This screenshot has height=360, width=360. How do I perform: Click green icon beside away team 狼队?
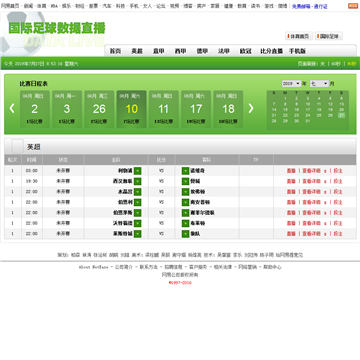tap(185, 234)
